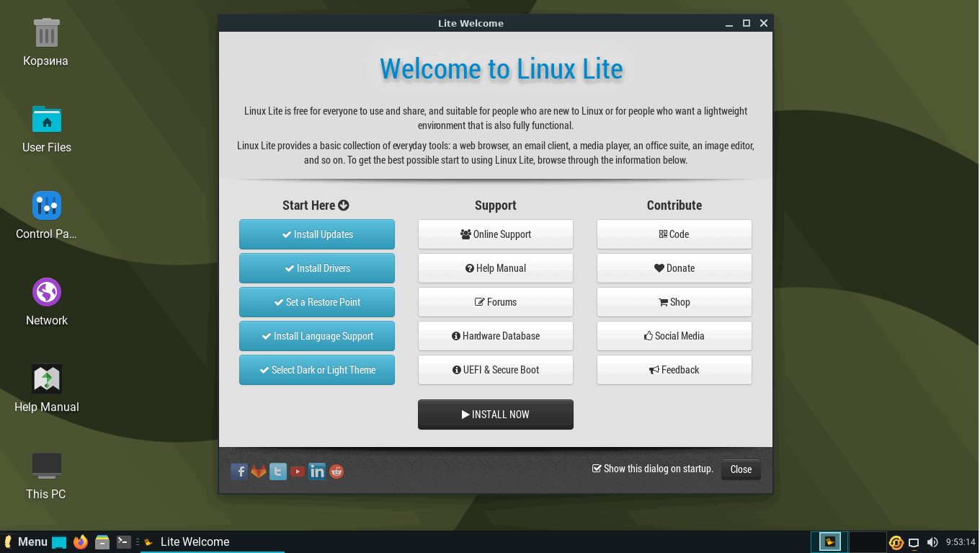Viewport: 980px width, 553px height.
Task: Launch the terminal from the taskbar
Action: (124, 542)
